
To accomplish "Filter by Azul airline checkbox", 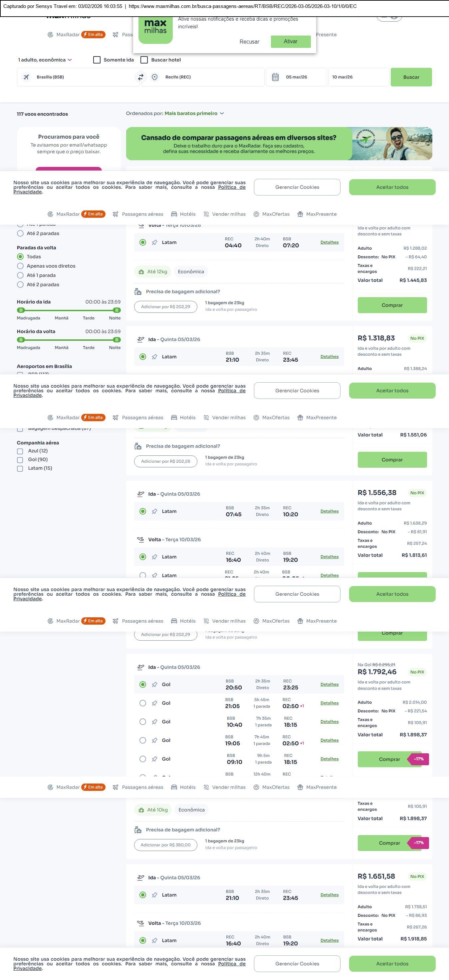I will [20, 451].
